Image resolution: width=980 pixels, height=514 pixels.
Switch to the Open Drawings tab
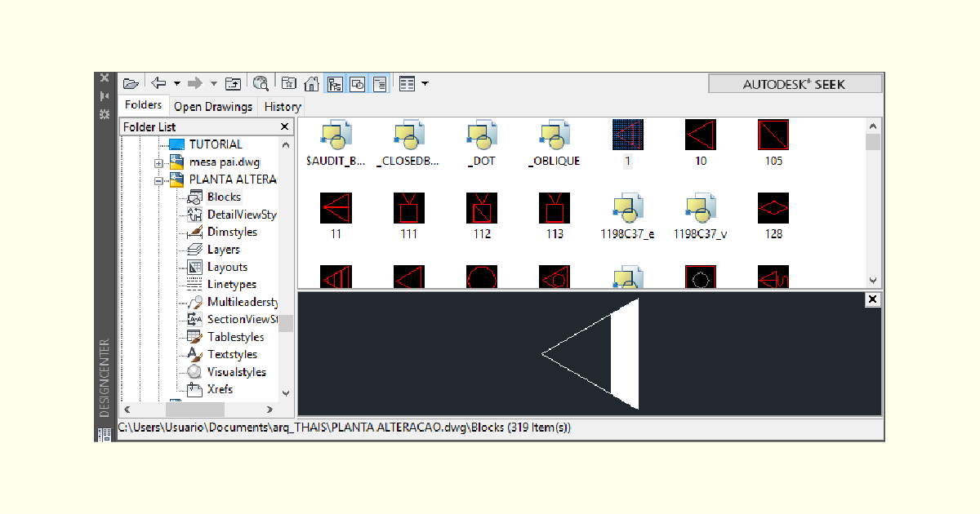[213, 106]
